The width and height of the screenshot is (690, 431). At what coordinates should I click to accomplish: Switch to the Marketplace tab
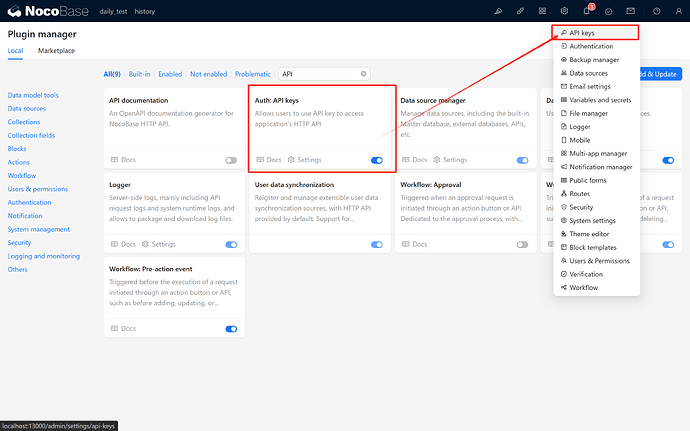[56, 51]
